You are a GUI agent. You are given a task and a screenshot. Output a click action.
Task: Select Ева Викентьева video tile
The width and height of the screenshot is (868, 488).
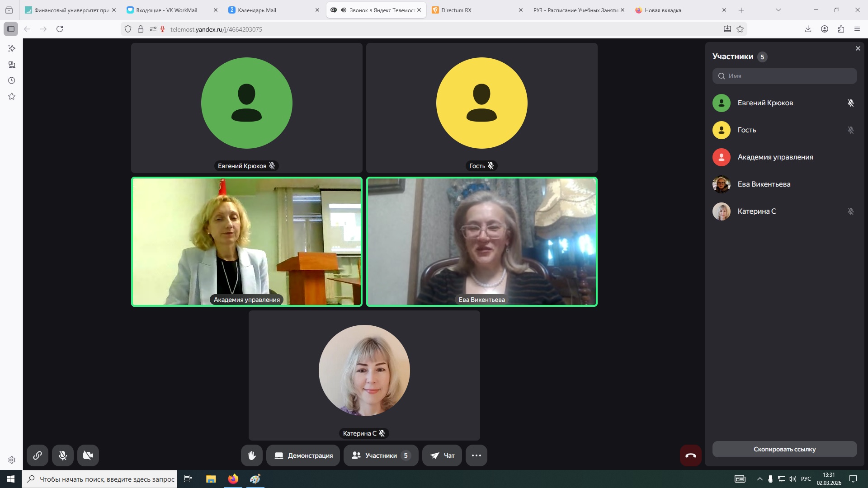481,242
